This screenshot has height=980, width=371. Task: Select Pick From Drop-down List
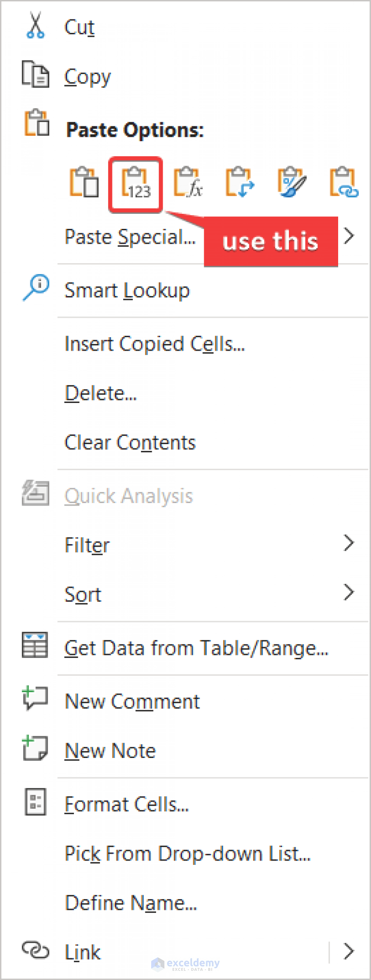pyautogui.click(x=187, y=853)
